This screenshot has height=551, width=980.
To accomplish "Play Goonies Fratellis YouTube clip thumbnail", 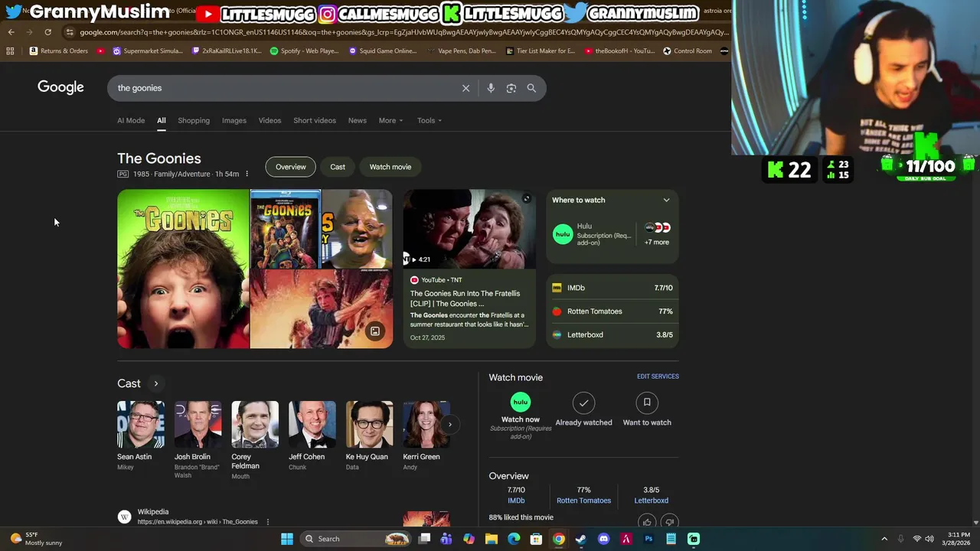I will tap(469, 230).
